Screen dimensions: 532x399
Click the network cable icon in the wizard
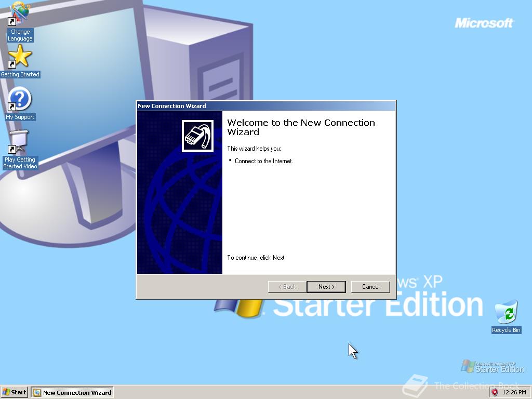[x=197, y=136]
